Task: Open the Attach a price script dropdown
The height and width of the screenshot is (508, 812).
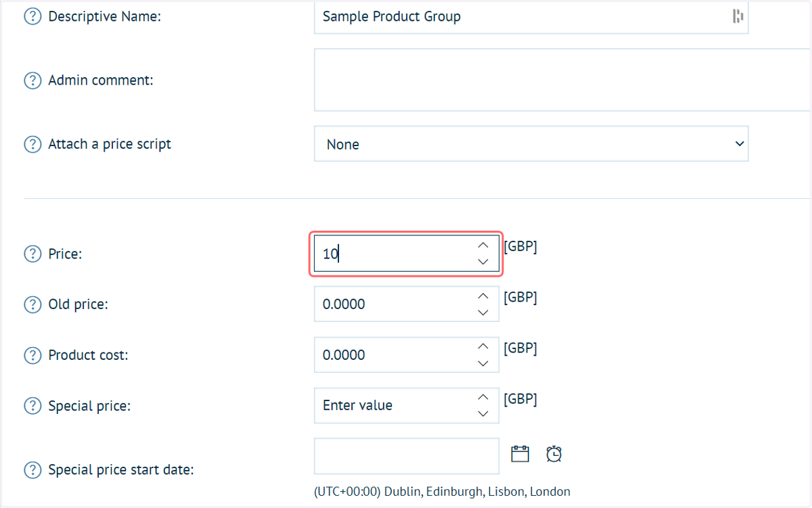Action: (x=531, y=144)
